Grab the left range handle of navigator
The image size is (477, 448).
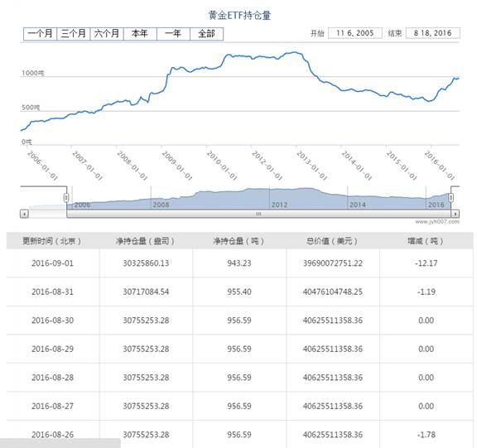click(x=66, y=198)
